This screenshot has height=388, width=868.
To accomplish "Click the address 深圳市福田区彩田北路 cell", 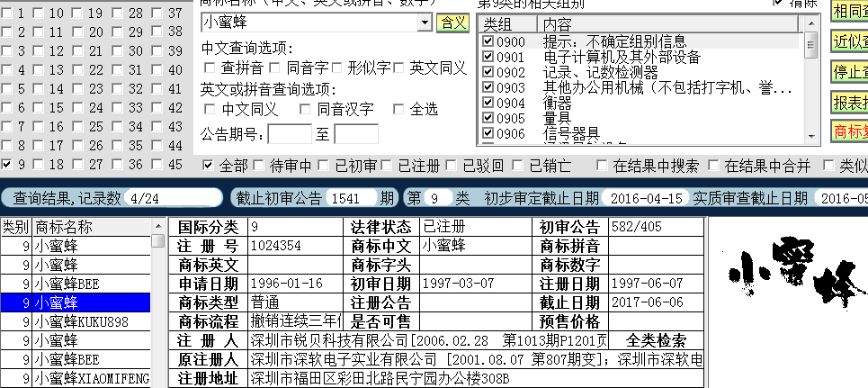I will pyautogui.click(x=476, y=379).
